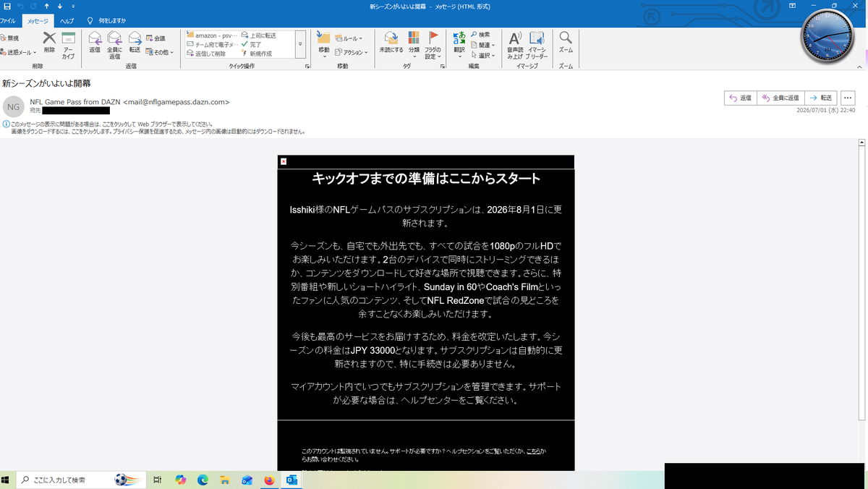Click the ズーム magnifier icon

(566, 43)
